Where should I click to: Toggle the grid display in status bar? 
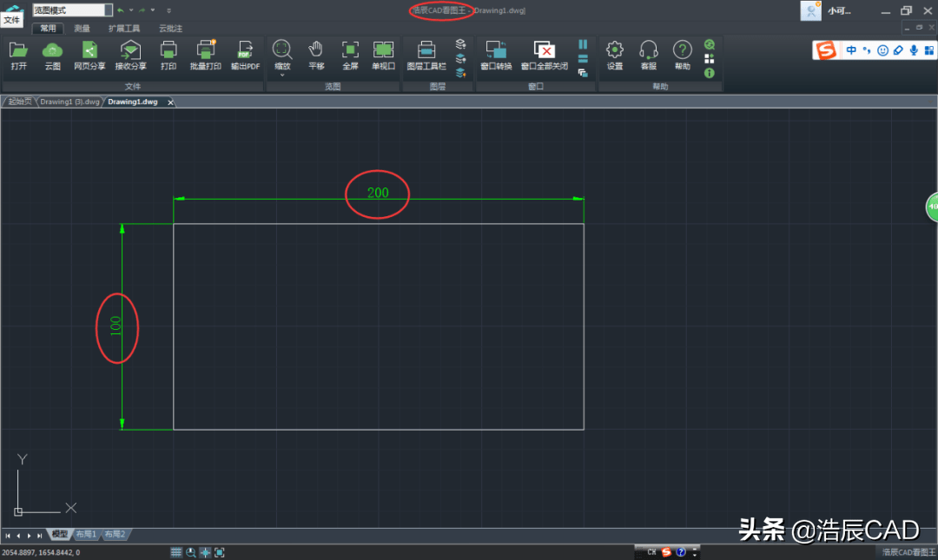pos(176,552)
